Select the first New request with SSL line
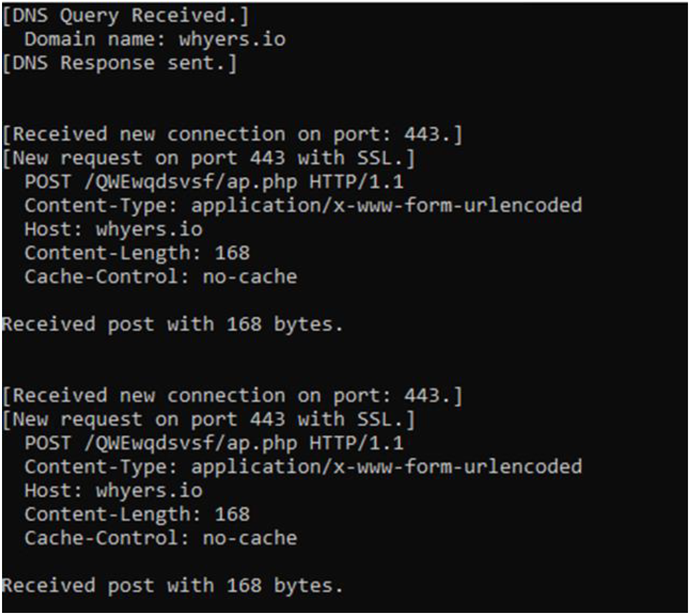The height and width of the screenshot is (616, 689). (209, 158)
